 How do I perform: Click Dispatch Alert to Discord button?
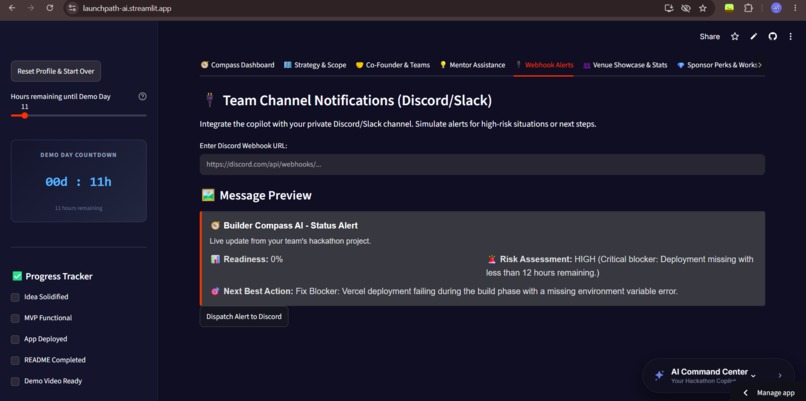[x=244, y=317]
